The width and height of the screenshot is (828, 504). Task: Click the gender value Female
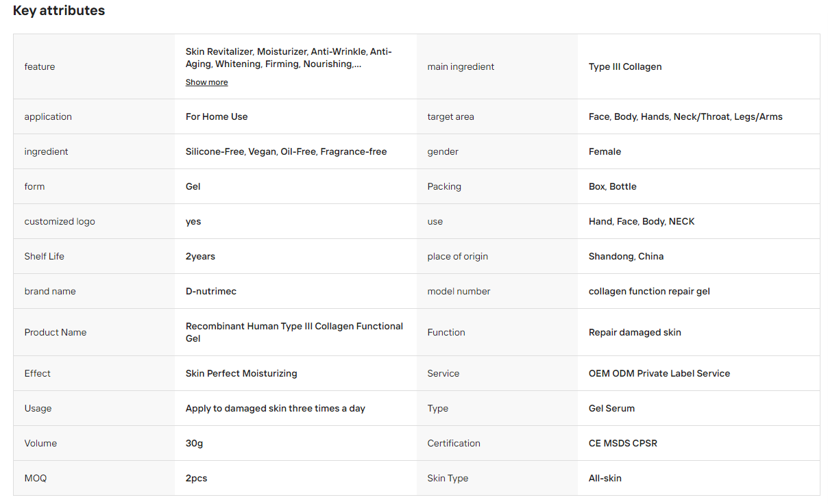pos(605,151)
